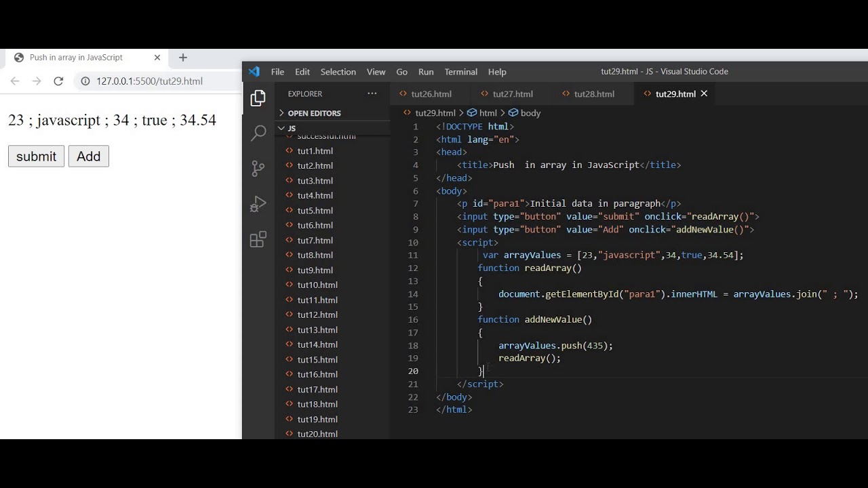Open tut16.html in the Explorer
The width and height of the screenshot is (868, 488).
tap(317, 374)
